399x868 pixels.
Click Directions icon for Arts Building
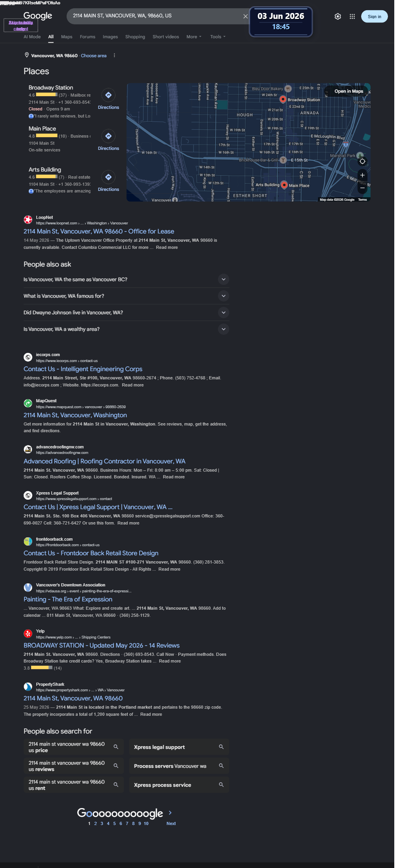[x=108, y=177]
